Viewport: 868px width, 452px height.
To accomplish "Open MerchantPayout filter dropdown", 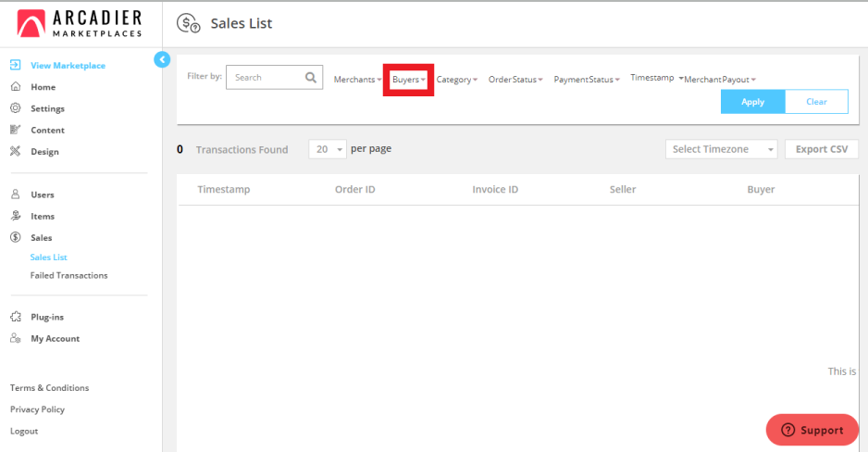I will 720,80.
